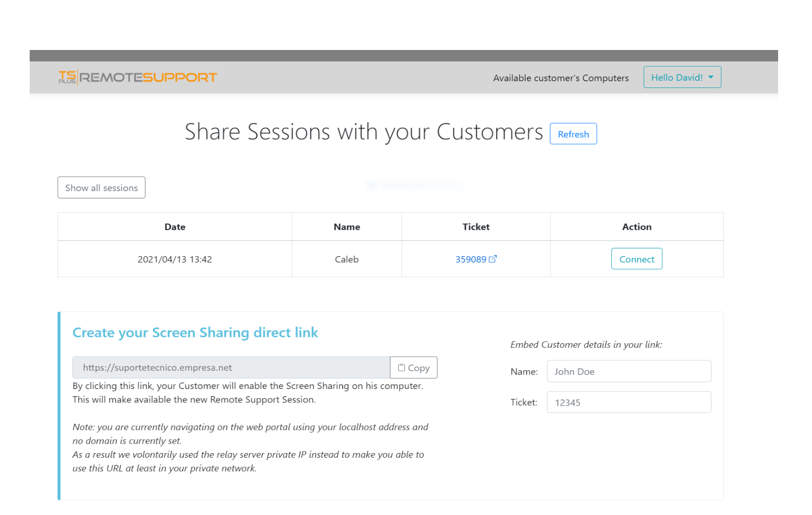This screenshot has width=812, height=515.
Task: Open ticket 359089 link
Action: click(471, 259)
